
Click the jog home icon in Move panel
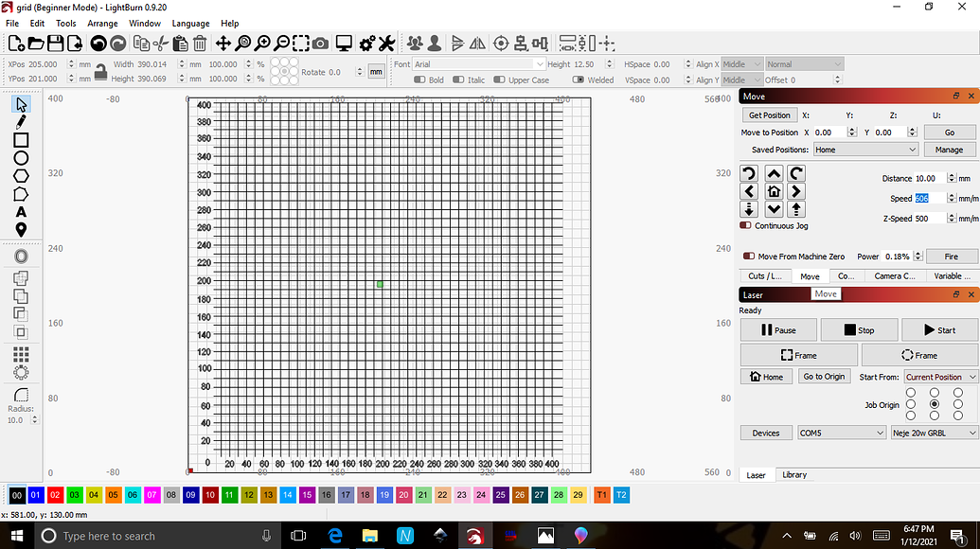pyautogui.click(x=774, y=191)
